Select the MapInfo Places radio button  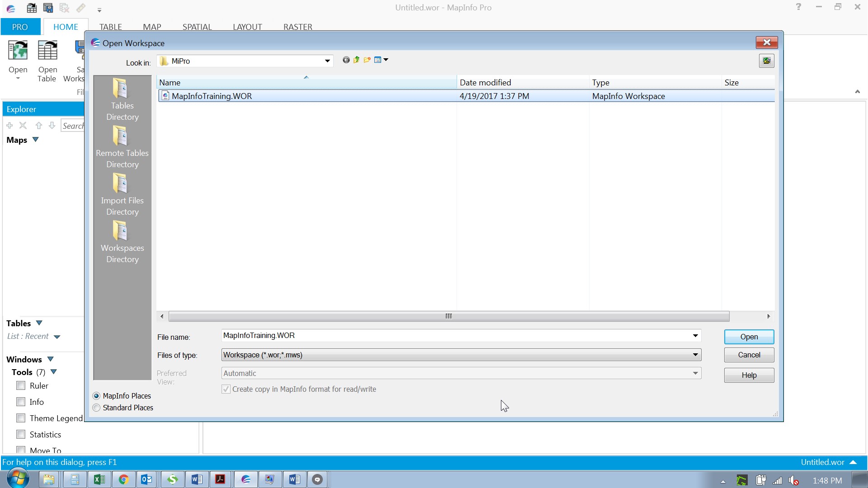[x=96, y=396]
